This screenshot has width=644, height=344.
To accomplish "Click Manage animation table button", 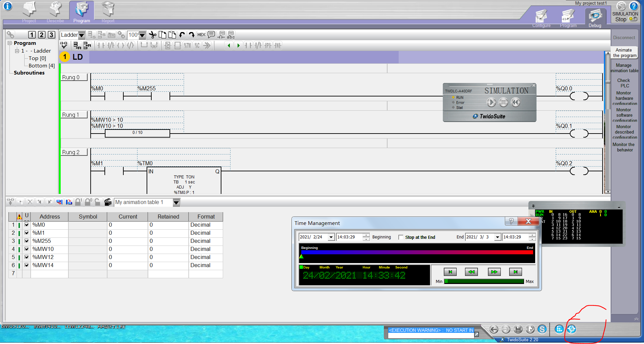I will coord(624,68).
